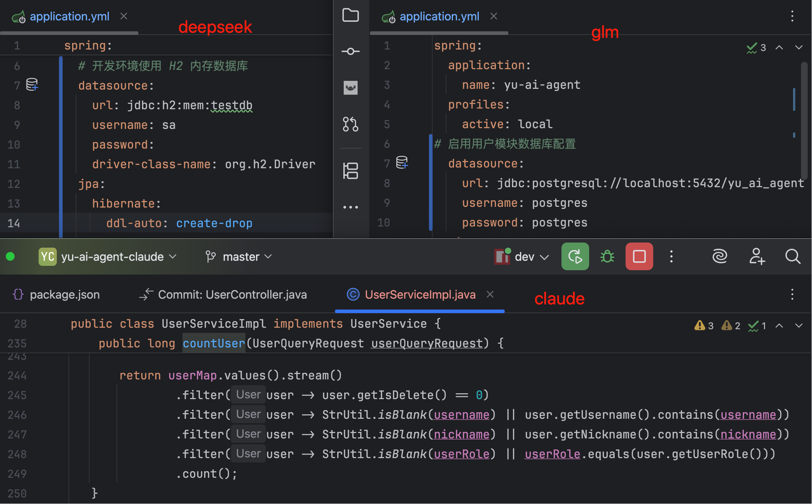Click the countUser method name
Viewport: 812px width, 504px height.
tap(213, 343)
